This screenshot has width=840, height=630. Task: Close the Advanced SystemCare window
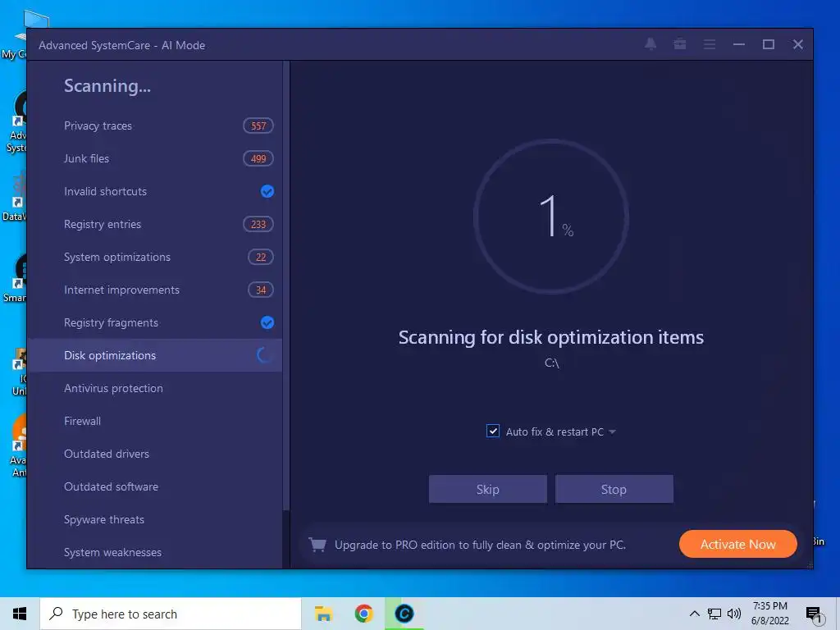[x=797, y=44]
